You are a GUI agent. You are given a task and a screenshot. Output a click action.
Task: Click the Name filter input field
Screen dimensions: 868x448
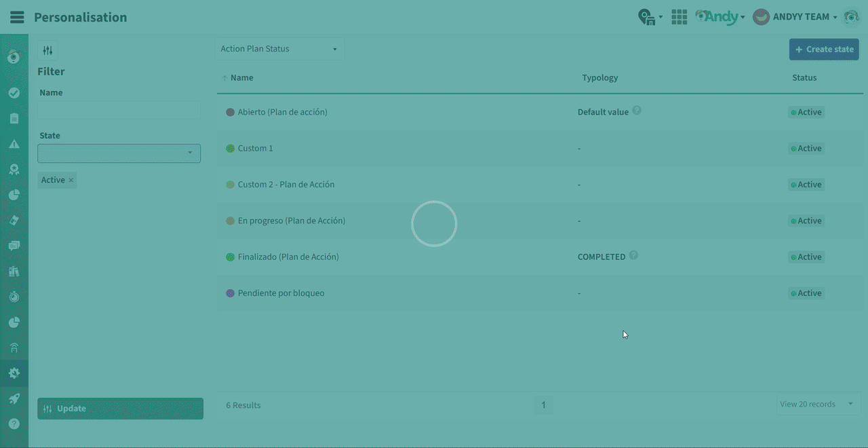pyautogui.click(x=119, y=110)
